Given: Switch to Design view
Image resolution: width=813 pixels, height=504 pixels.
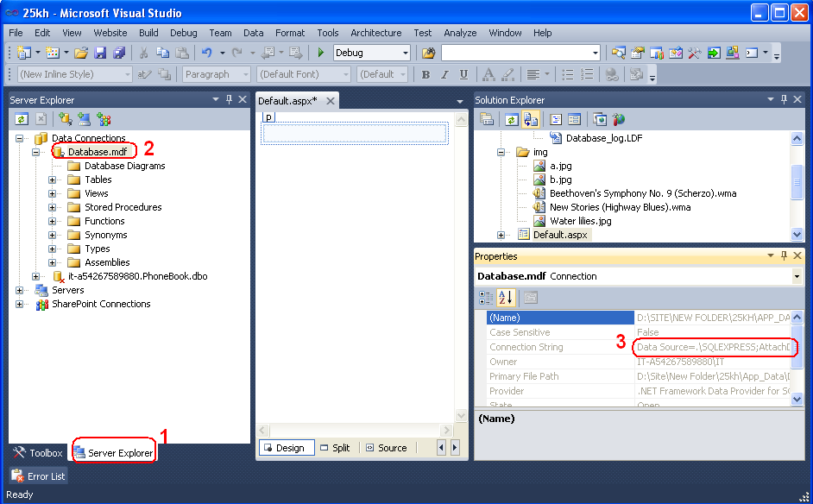Looking at the screenshot, I should click(287, 448).
